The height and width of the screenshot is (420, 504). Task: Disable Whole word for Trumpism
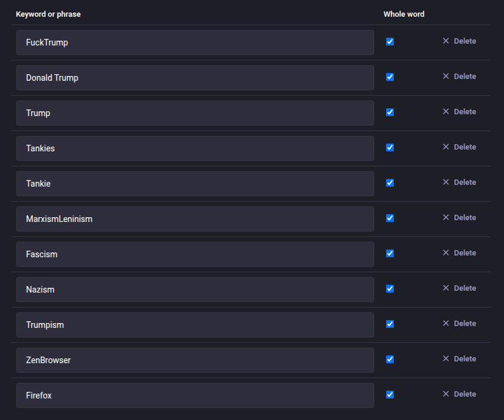pyautogui.click(x=390, y=324)
